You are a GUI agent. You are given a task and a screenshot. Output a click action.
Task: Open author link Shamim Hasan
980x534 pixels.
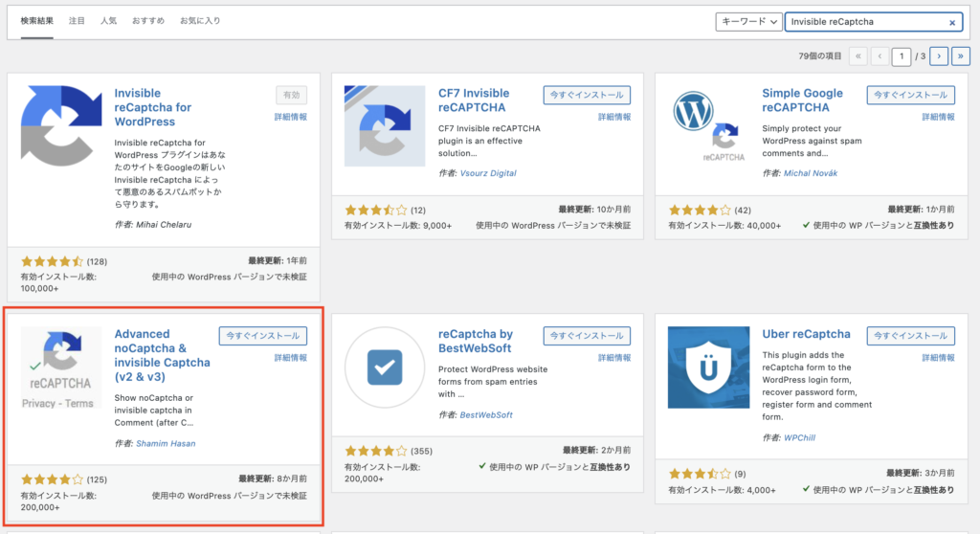166,443
